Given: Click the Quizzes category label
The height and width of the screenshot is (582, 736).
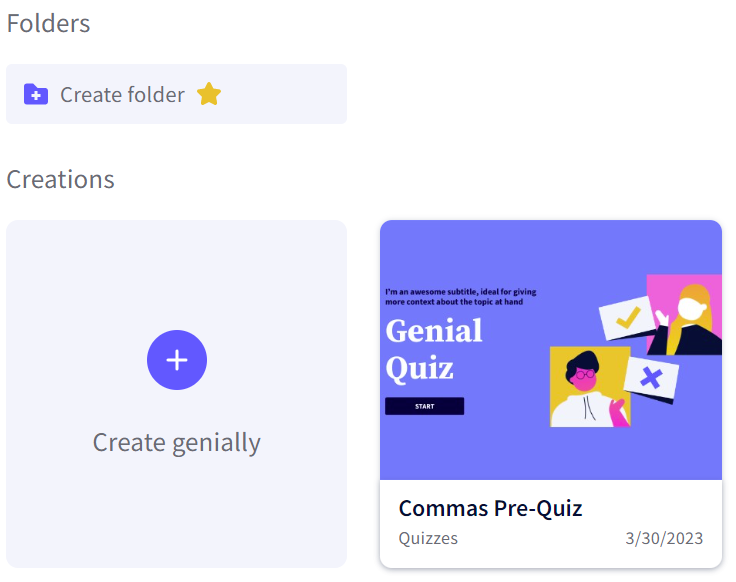Looking at the screenshot, I should point(428,538).
